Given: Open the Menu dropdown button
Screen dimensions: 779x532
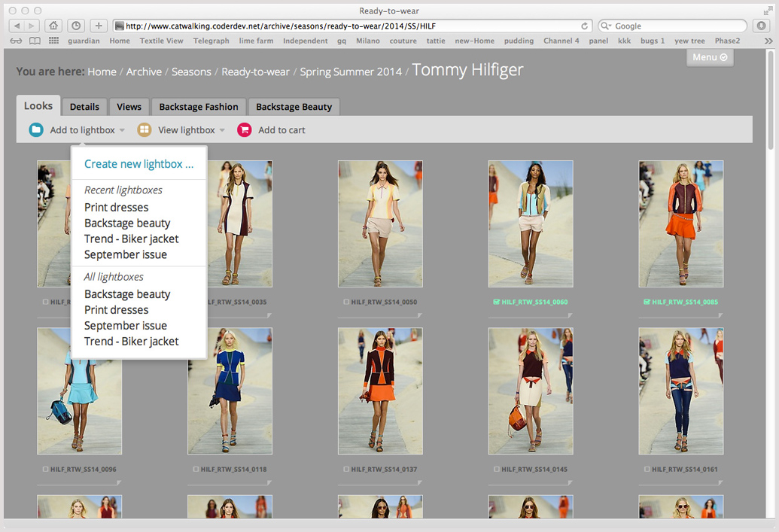Looking at the screenshot, I should [x=710, y=57].
